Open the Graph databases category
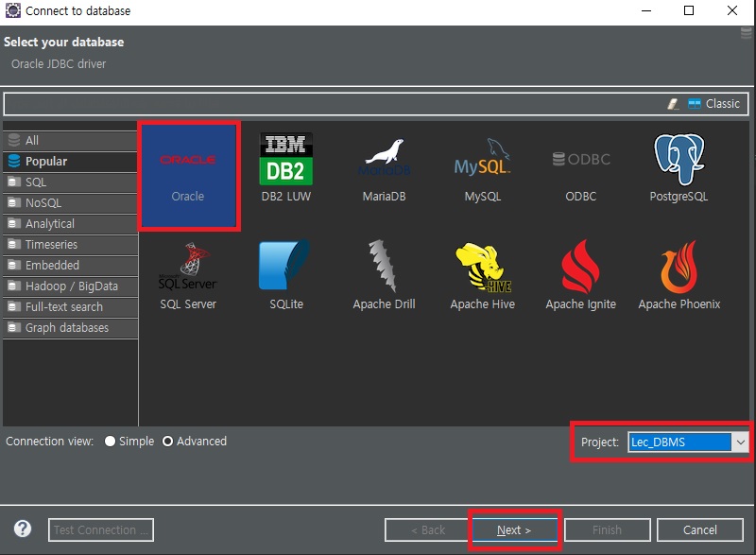The height and width of the screenshot is (555, 756). [x=70, y=327]
